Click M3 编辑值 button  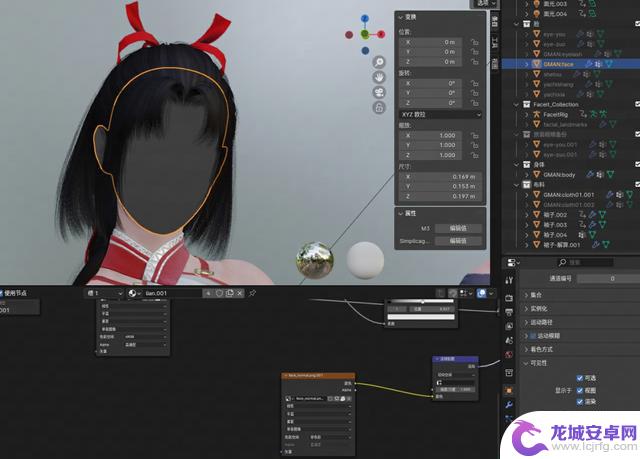tap(458, 228)
